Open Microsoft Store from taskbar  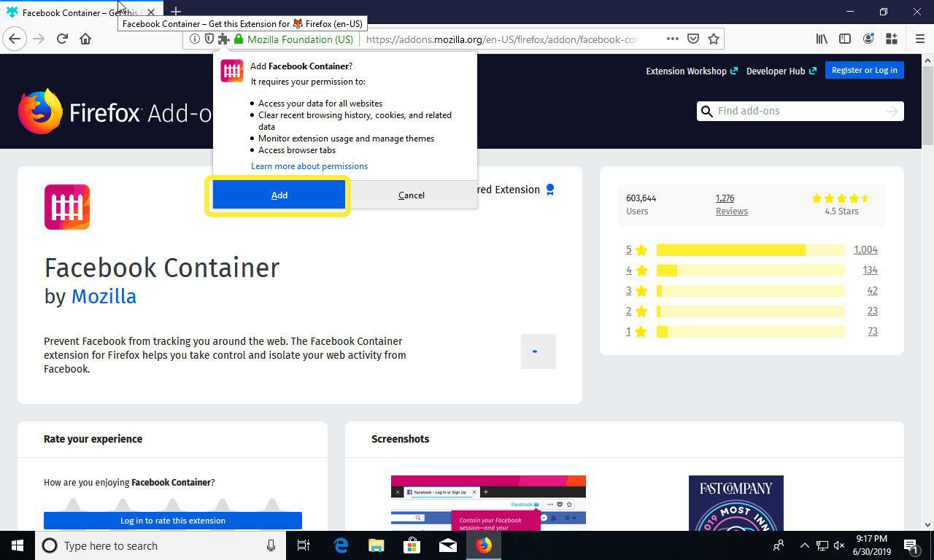tap(412, 545)
